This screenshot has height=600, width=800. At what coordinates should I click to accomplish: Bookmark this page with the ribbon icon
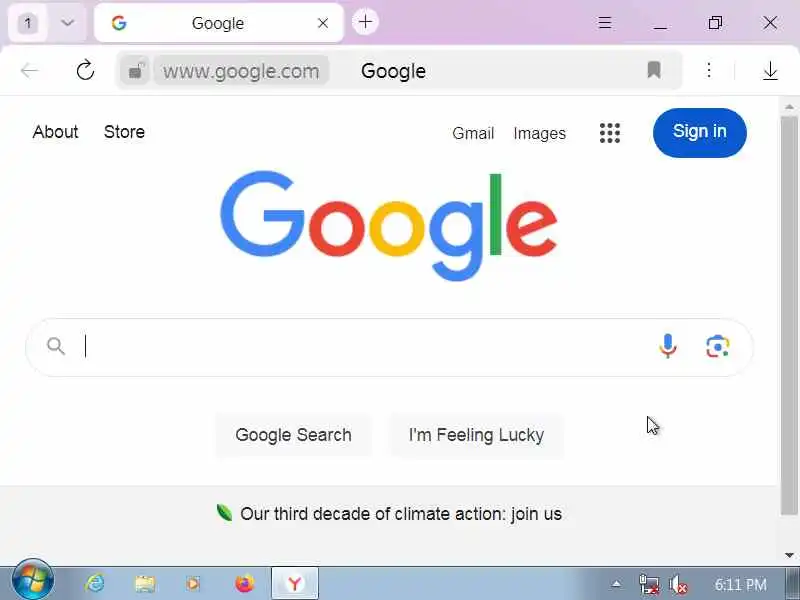(x=654, y=70)
